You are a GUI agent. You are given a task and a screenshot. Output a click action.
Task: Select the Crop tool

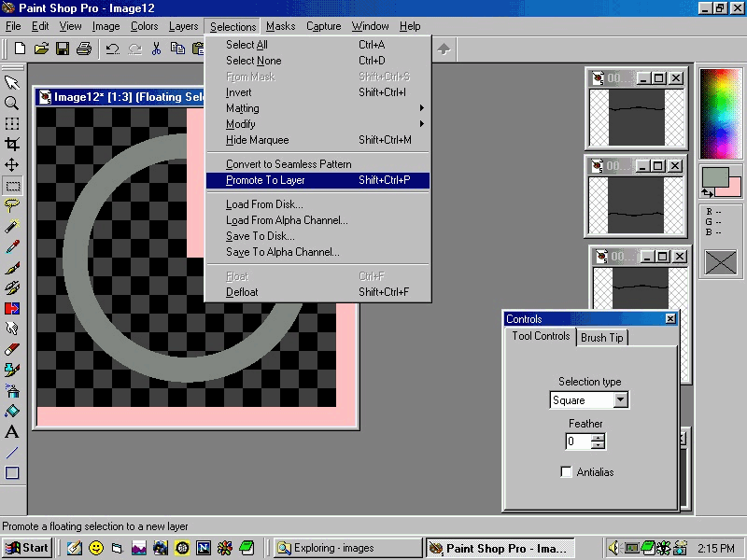pos(12,145)
